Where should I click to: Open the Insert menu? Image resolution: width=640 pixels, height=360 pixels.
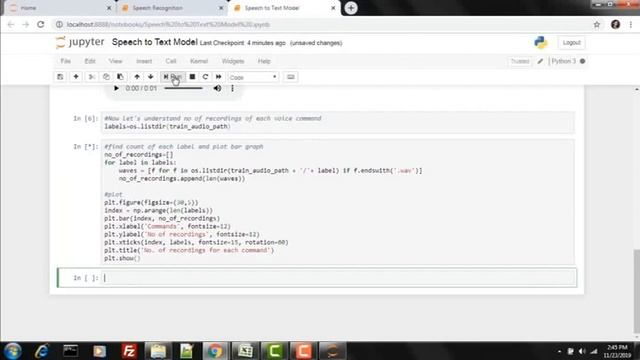(144, 61)
